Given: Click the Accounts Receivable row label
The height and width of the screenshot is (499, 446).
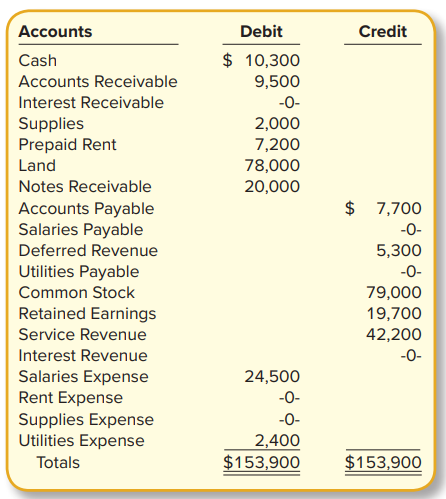Looking at the screenshot, I should click(x=98, y=82).
